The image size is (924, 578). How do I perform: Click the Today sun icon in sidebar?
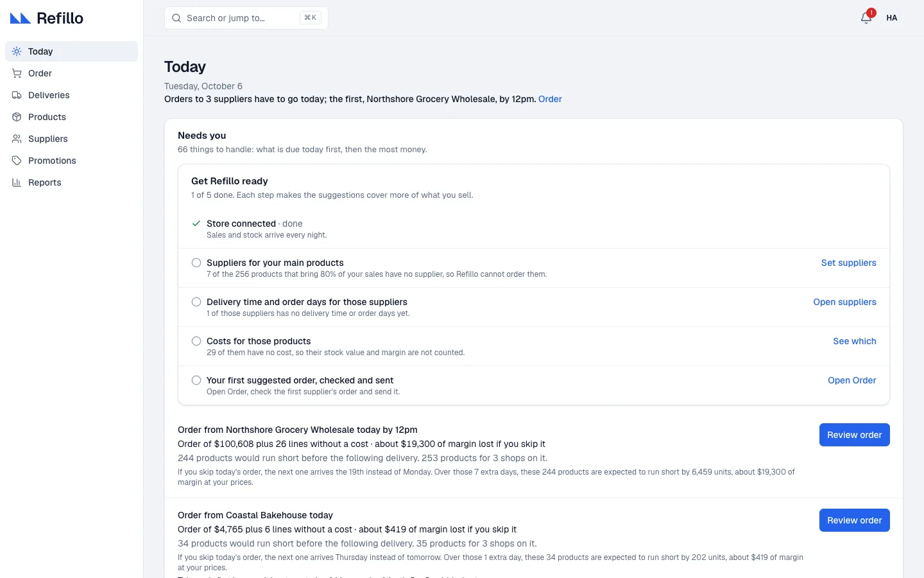(17, 51)
